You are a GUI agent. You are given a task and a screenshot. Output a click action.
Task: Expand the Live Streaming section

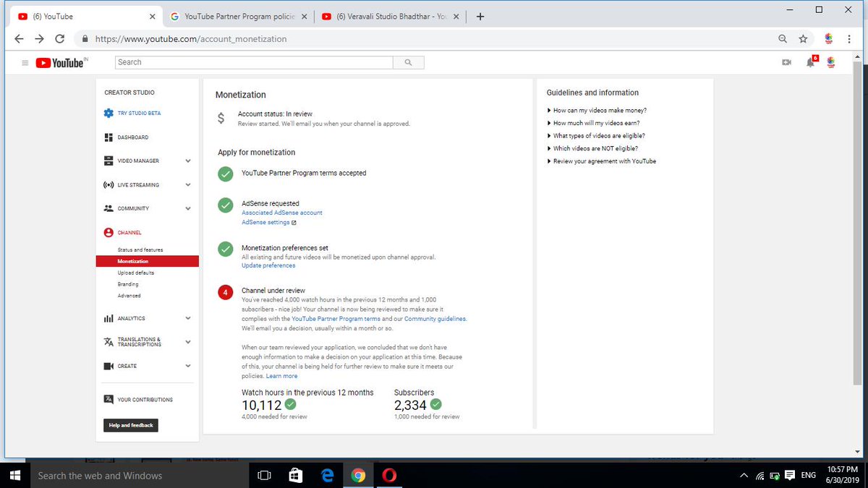point(188,185)
